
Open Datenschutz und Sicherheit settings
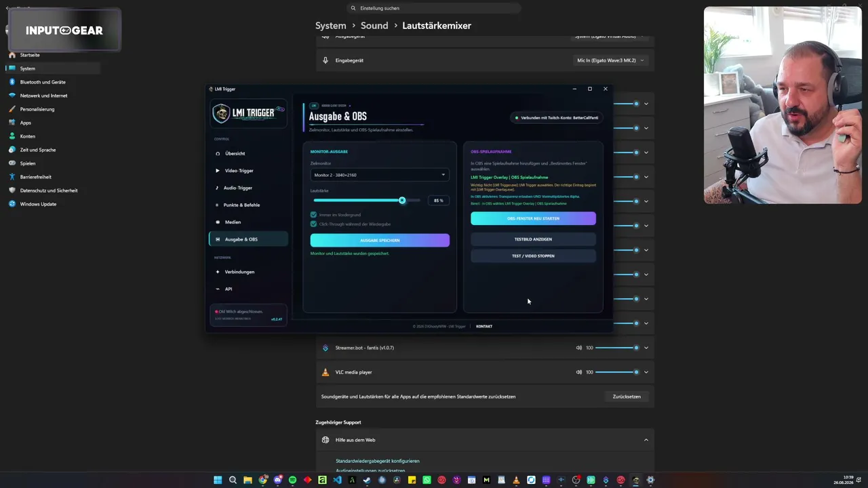[x=53, y=190]
